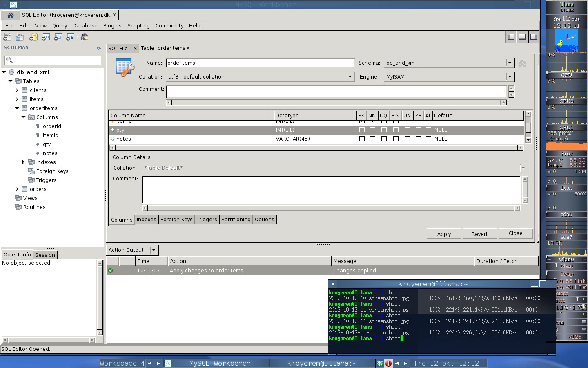The height and width of the screenshot is (368, 588).
Task: Tick the AI checkbox in qty row
Action: coord(428,130)
